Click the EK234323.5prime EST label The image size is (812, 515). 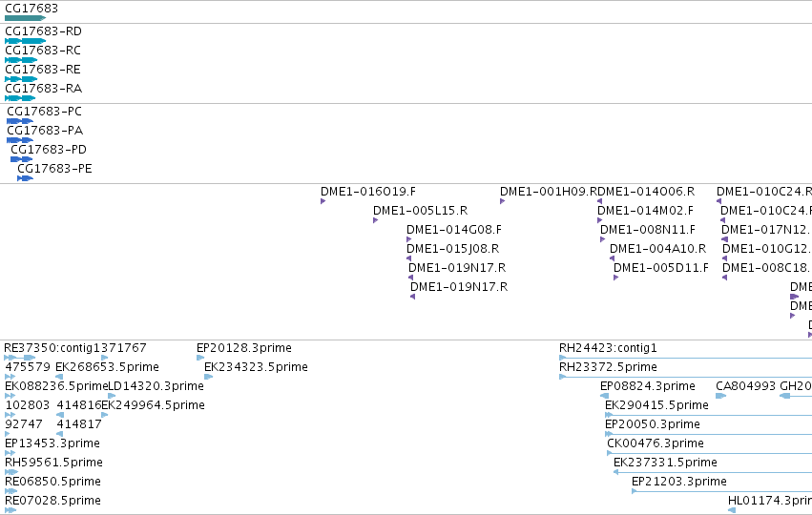coord(256,367)
